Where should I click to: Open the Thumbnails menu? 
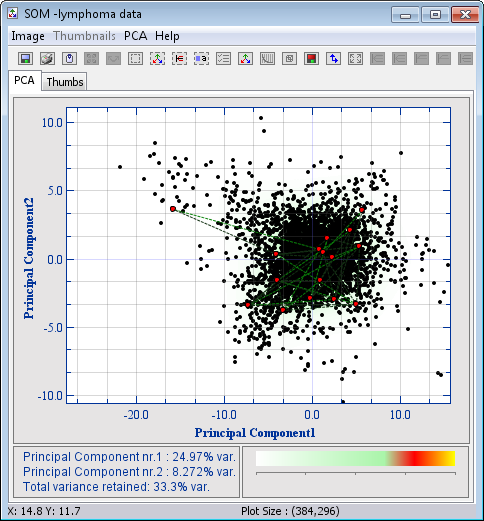(x=85, y=36)
